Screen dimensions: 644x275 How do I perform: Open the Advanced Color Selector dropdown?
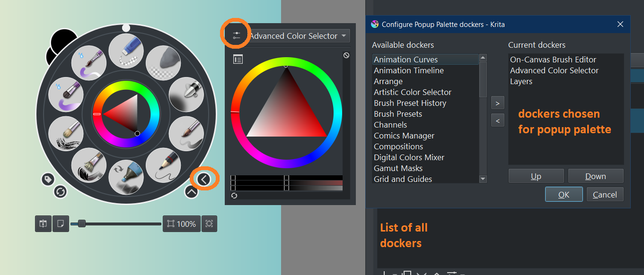click(299, 36)
